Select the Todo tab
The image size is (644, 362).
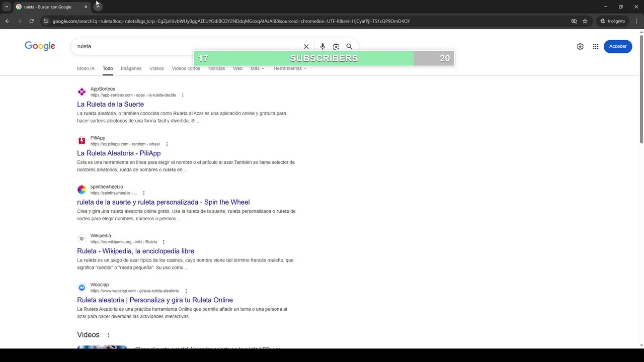tap(108, 68)
